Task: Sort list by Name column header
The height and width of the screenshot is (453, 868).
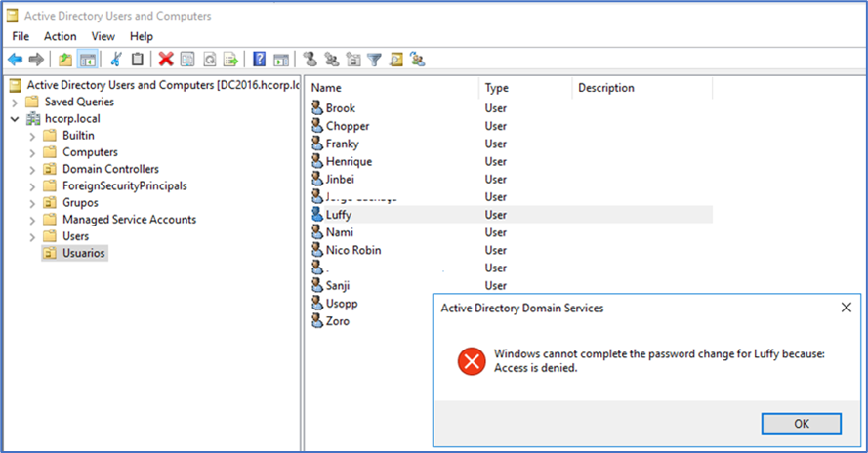Action: [391, 88]
